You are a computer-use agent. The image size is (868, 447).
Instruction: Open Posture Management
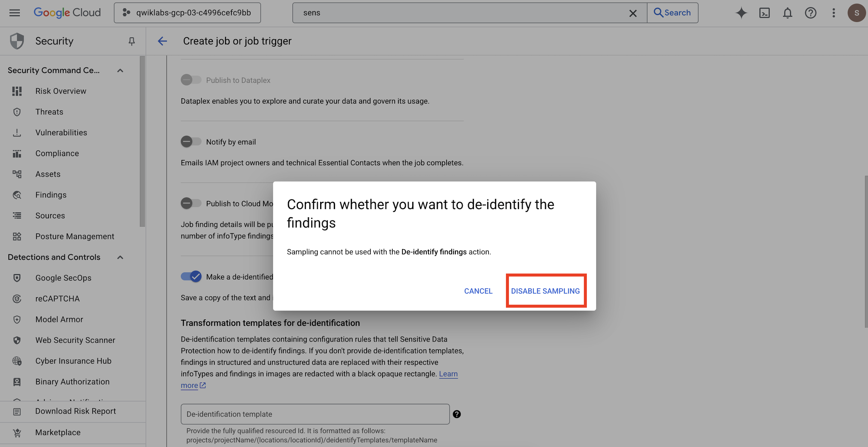(x=75, y=236)
